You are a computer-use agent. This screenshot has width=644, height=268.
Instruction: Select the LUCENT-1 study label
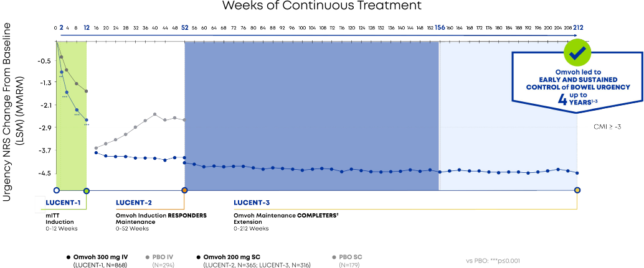(64, 203)
